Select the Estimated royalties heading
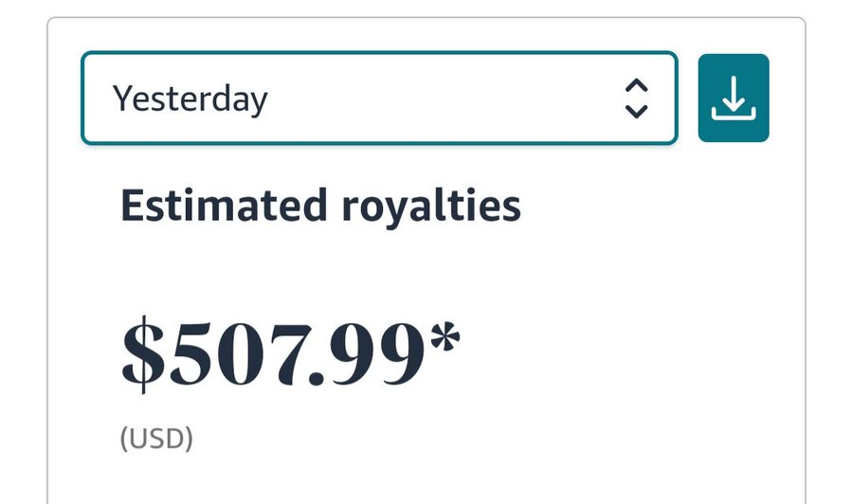 (x=320, y=206)
